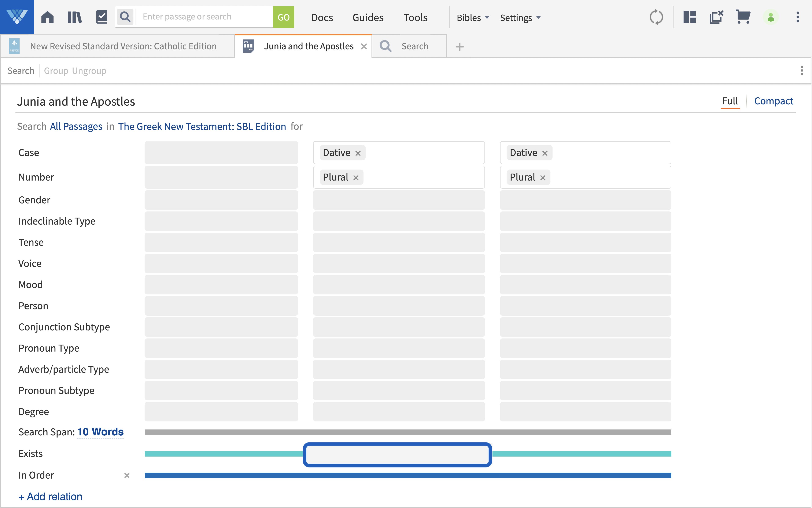The width and height of the screenshot is (812, 508).
Task: Click the In Order blue bar
Action: tap(408, 475)
